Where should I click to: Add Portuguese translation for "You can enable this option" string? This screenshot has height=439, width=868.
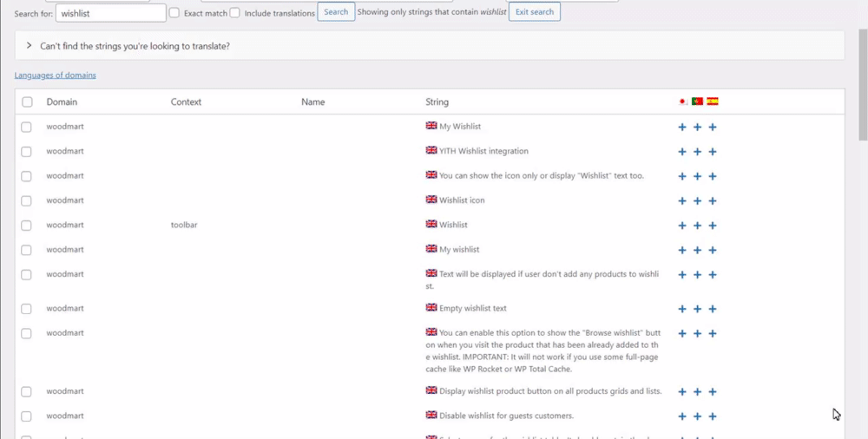[x=698, y=333]
